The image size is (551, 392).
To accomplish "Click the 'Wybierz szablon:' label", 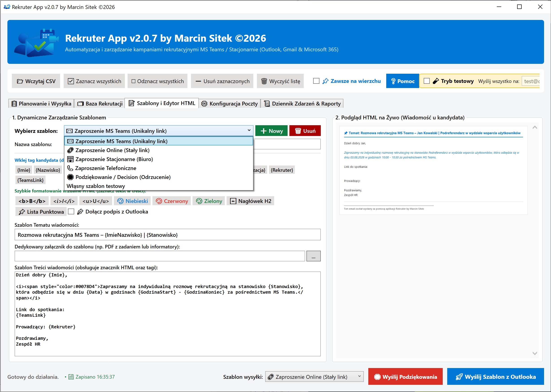I will pyautogui.click(x=36, y=131).
